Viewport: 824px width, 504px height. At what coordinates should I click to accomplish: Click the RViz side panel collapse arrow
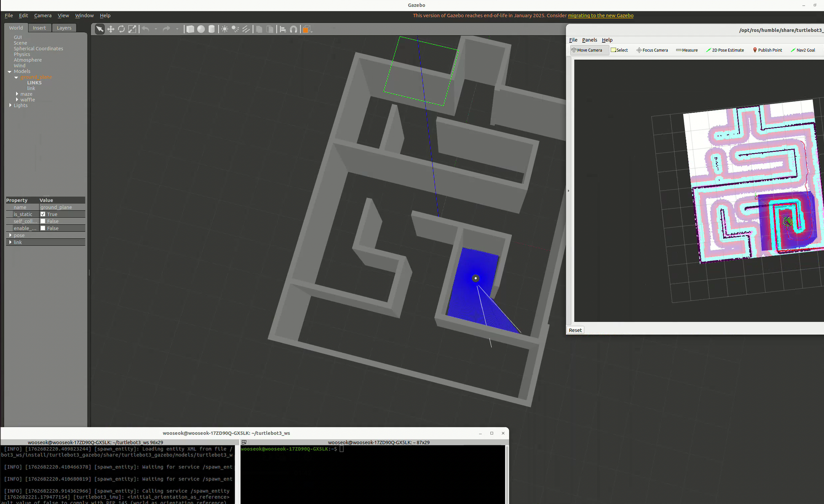point(568,191)
